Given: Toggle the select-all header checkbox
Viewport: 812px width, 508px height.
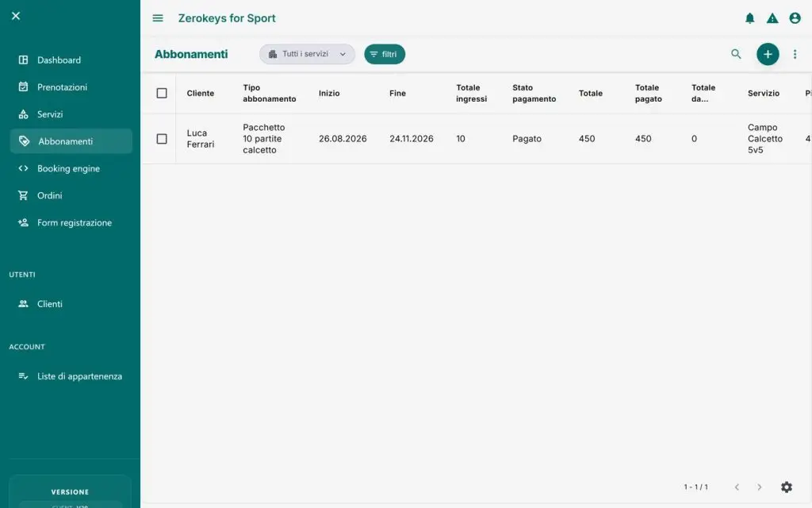Looking at the screenshot, I should pyautogui.click(x=162, y=94).
